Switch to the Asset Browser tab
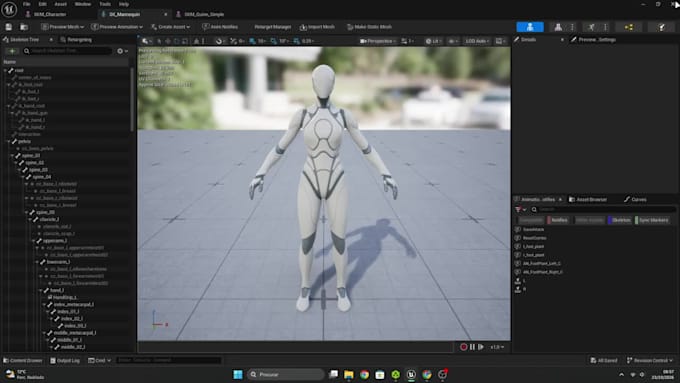Screen dimensions: 680x383 click(x=587, y=200)
